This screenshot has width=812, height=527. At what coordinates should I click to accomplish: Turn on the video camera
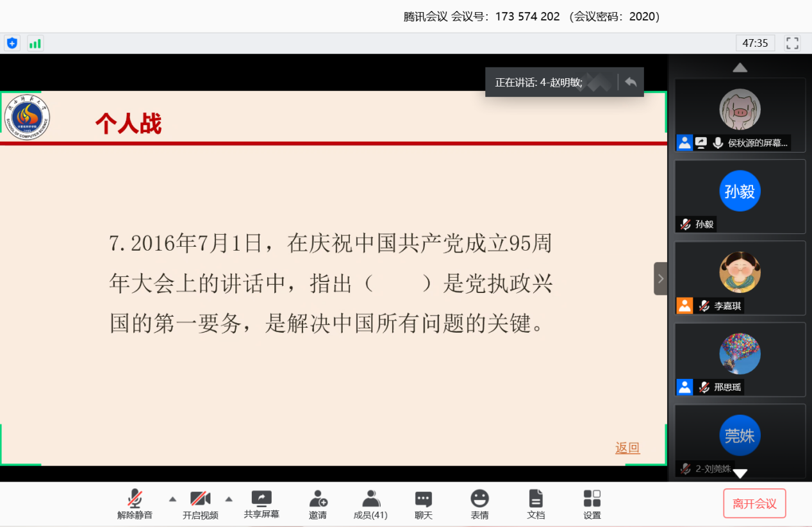200,505
